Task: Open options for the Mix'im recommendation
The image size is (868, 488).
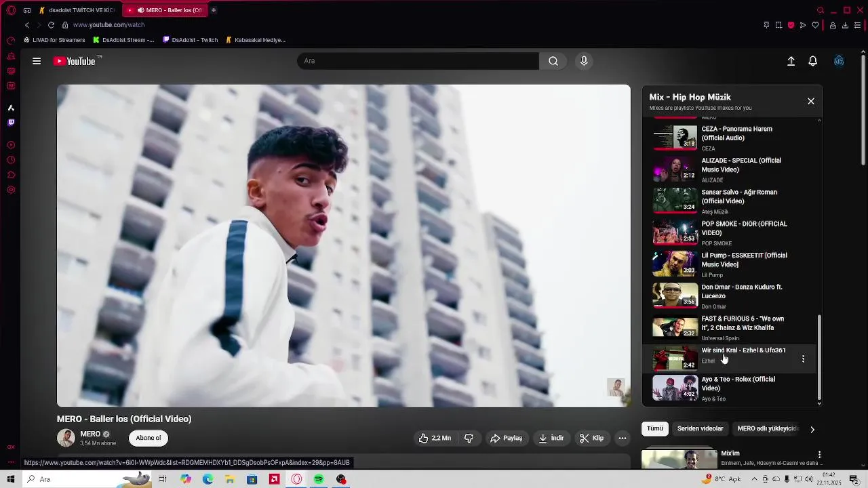Action: pos(819,455)
